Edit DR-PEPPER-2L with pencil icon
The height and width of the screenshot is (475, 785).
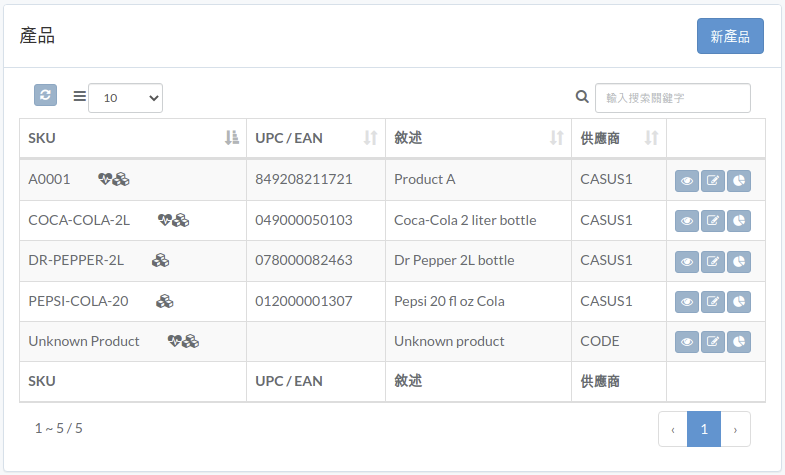coord(713,262)
